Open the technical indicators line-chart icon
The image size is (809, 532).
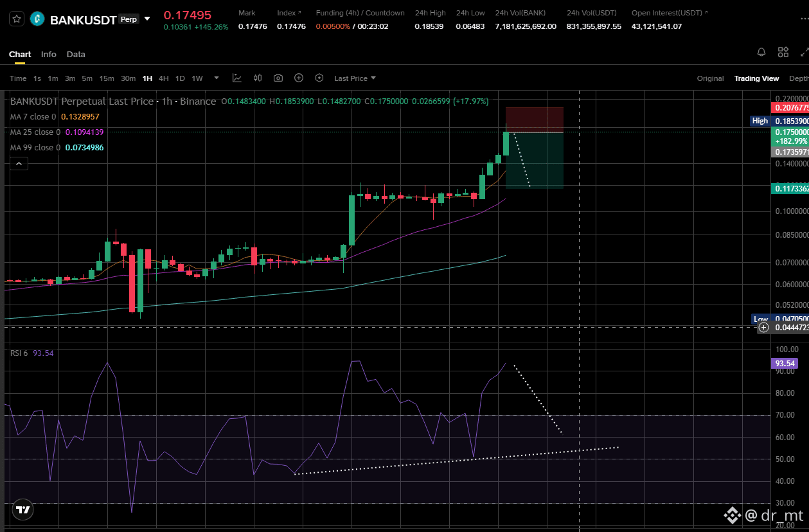237,78
